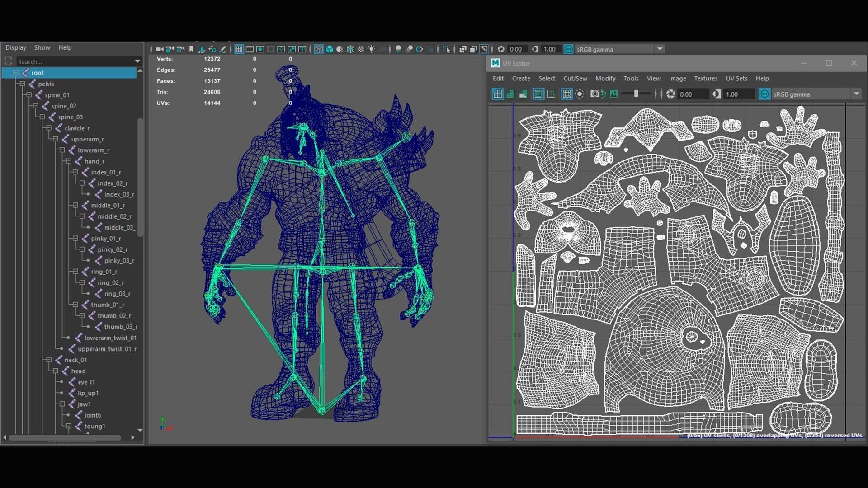This screenshot has width=868, height=488.
Task: Open the Cut/Sew menu
Action: (x=575, y=79)
